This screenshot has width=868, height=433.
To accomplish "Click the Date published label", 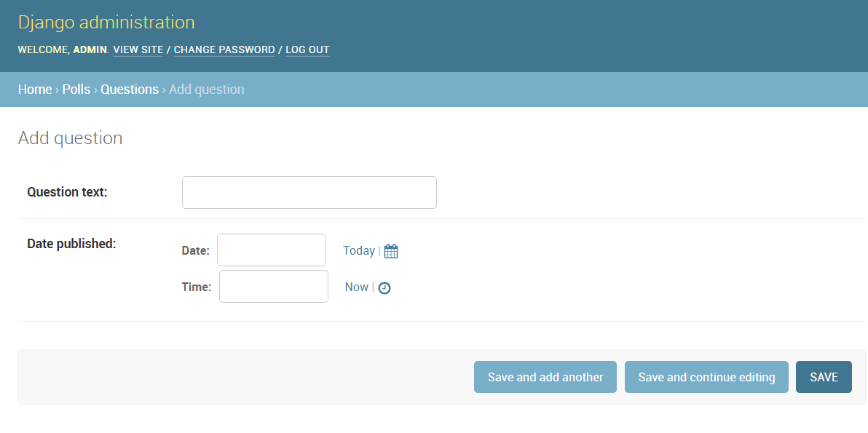I will (x=71, y=243).
